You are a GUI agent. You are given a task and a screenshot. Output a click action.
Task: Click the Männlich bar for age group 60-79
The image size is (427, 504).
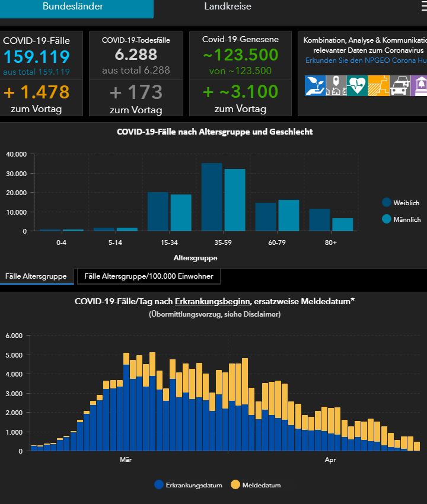(288, 215)
